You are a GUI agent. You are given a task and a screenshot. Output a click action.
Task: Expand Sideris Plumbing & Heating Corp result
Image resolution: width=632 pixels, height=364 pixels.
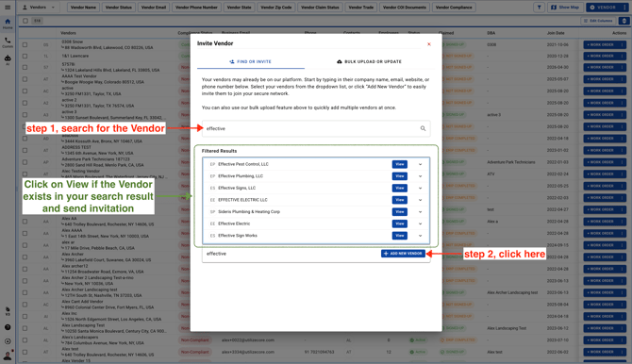[420, 212]
